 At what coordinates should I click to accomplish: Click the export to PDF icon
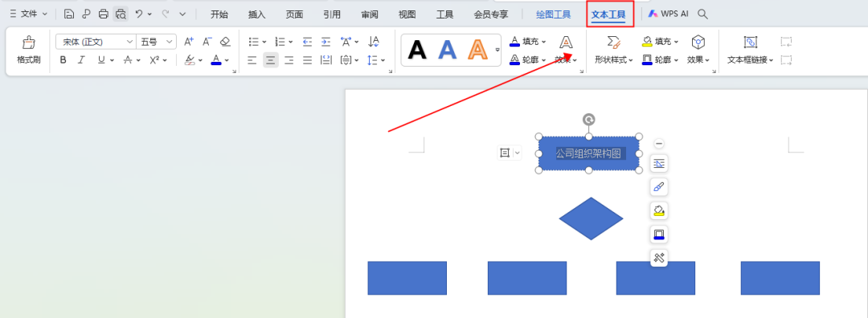click(86, 14)
